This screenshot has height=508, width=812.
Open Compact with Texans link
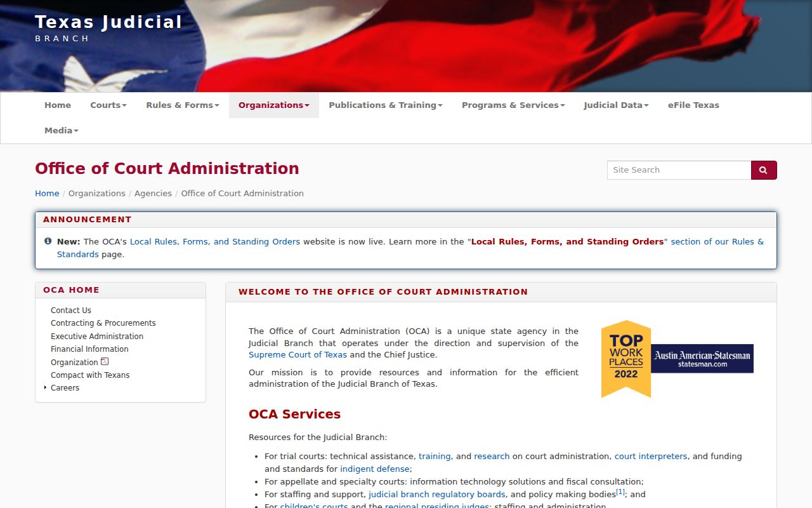tap(90, 375)
